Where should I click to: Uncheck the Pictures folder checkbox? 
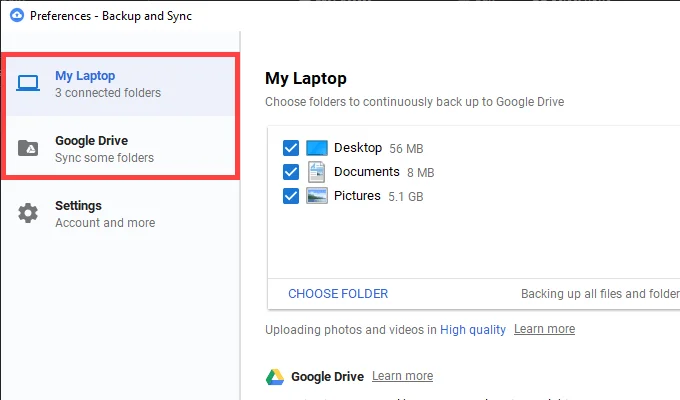291,196
